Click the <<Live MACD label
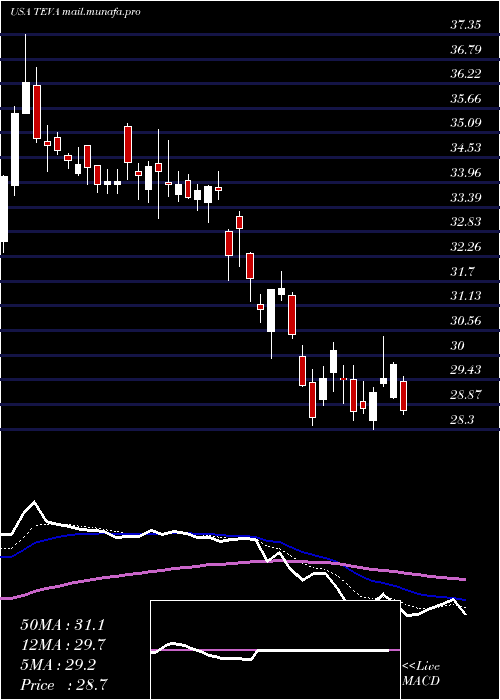This screenshot has width=500, height=700. (x=421, y=674)
